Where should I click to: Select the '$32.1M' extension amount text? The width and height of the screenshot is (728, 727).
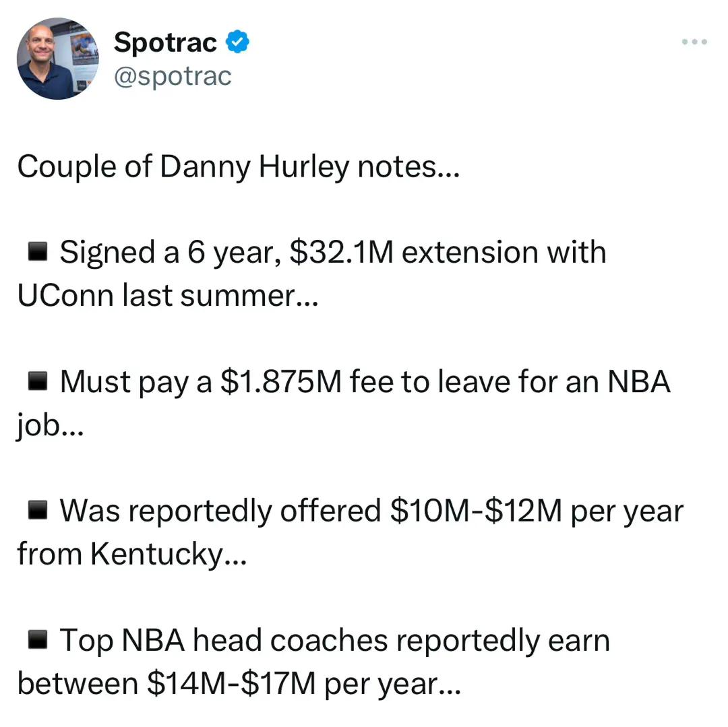pos(341,253)
